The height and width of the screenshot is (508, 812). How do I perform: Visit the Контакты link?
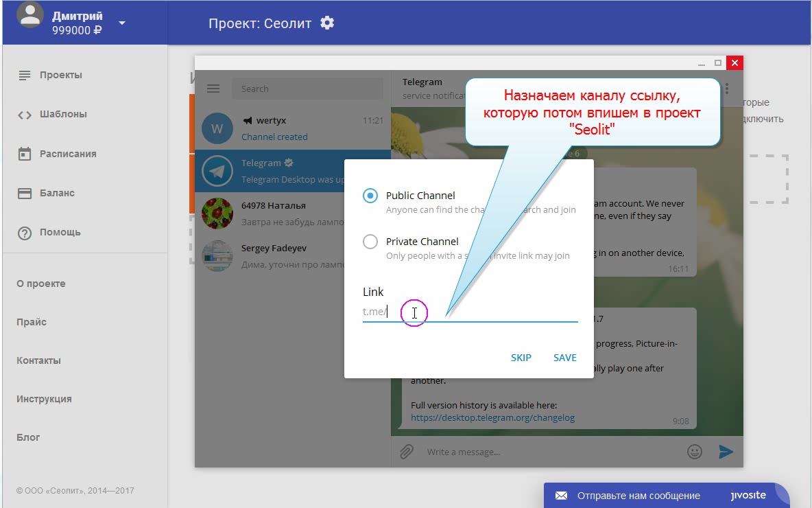click(x=38, y=360)
